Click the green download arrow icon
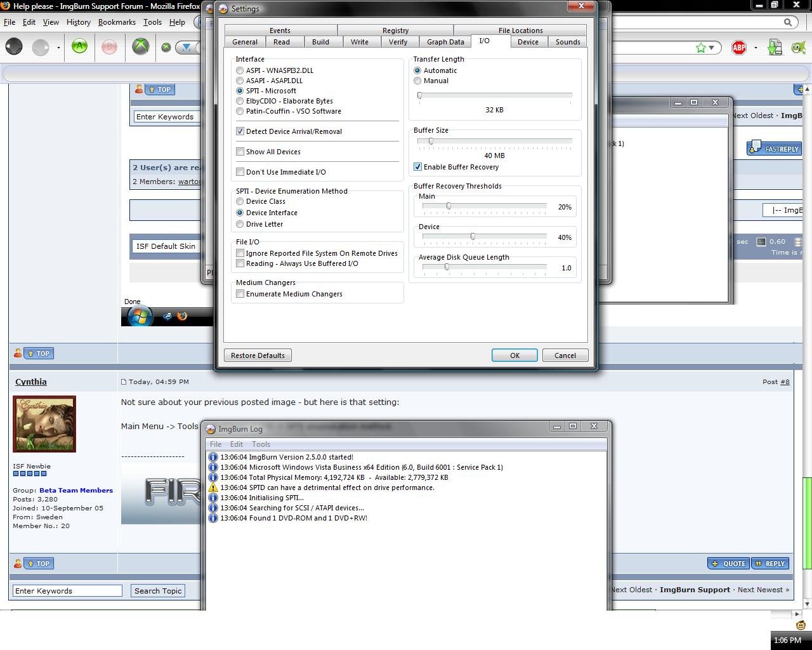Screen dimensions: 812x650 tap(775, 47)
